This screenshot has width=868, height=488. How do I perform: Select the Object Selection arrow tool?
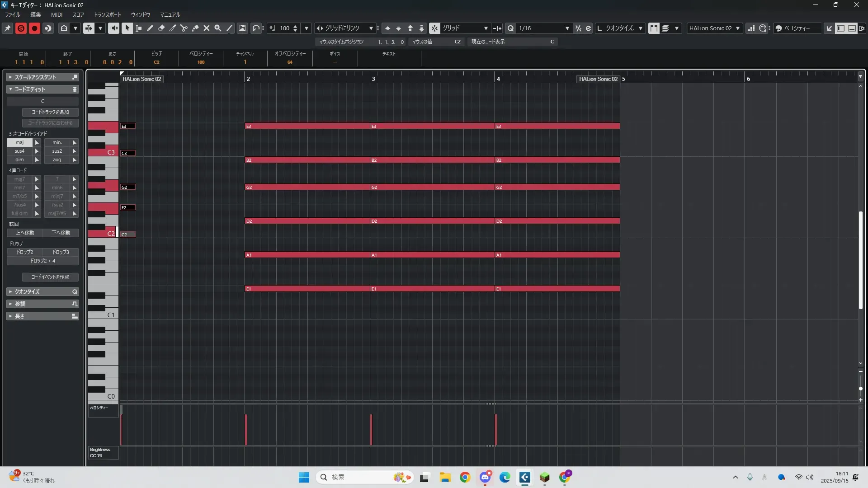tap(127, 28)
